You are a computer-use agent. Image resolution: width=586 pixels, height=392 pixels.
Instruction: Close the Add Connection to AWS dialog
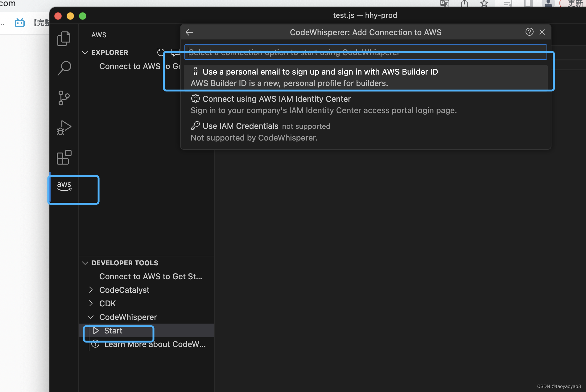[542, 32]
